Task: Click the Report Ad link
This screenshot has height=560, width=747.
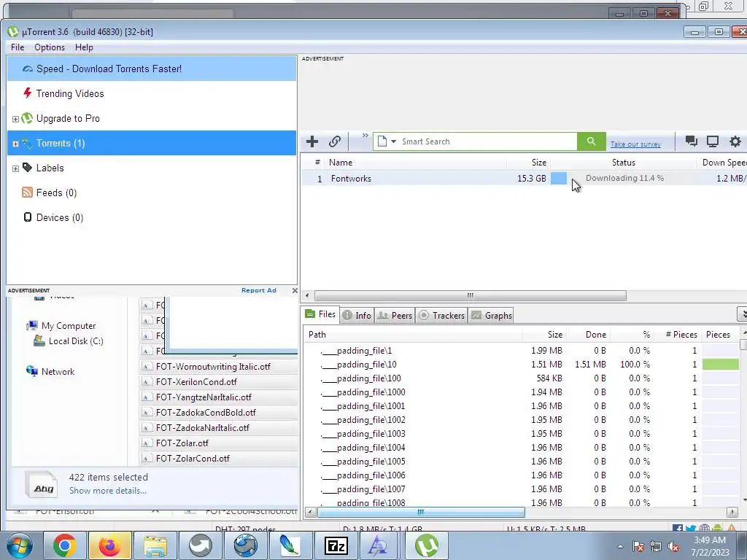Action: [259, 290]
